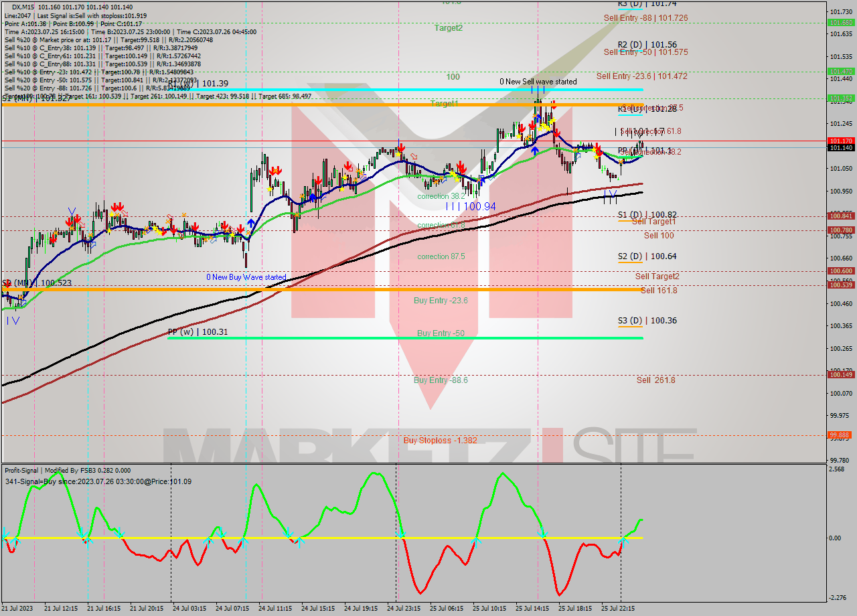The height and width of the screenshot is (616, 857).
Task: Click the '25 Jul 22:15' time label
Action: (x=618, y=609)
